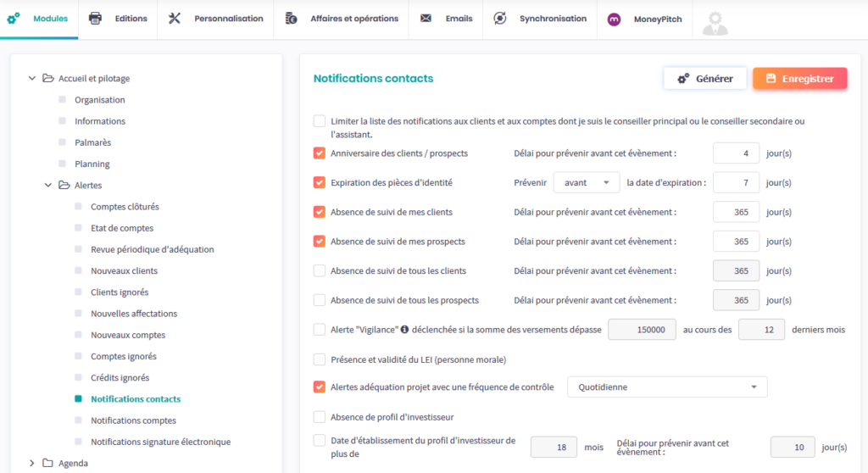Image resolution: width=868 pixels, height=473 pixels.
Task: Click the Personnalisation tools icon
Action: 175,19
